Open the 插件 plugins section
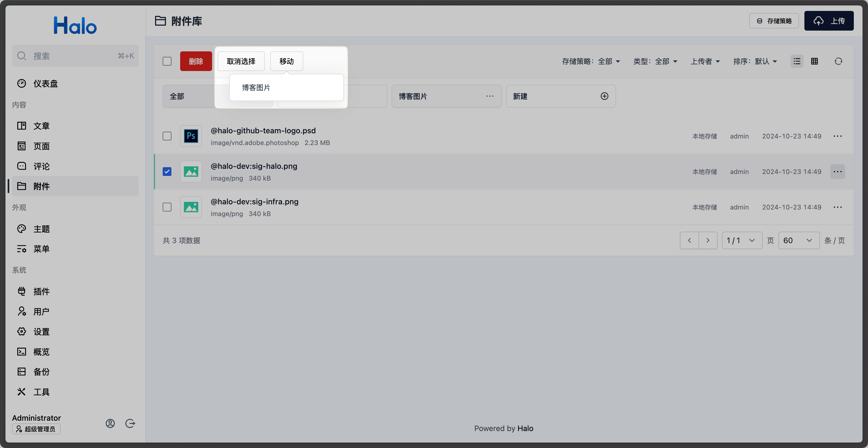This screenshot has height=448, width=868. [41, 291]
